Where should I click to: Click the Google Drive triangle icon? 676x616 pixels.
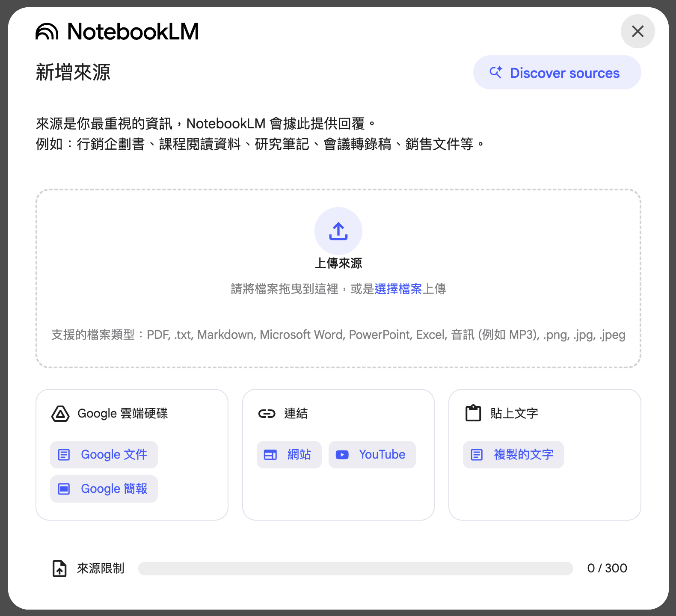tap(60, 414)
